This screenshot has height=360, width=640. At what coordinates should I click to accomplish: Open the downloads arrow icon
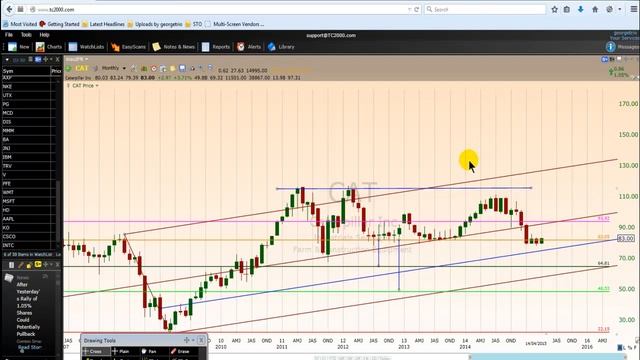pyautogui.click(x=580, y=9)
